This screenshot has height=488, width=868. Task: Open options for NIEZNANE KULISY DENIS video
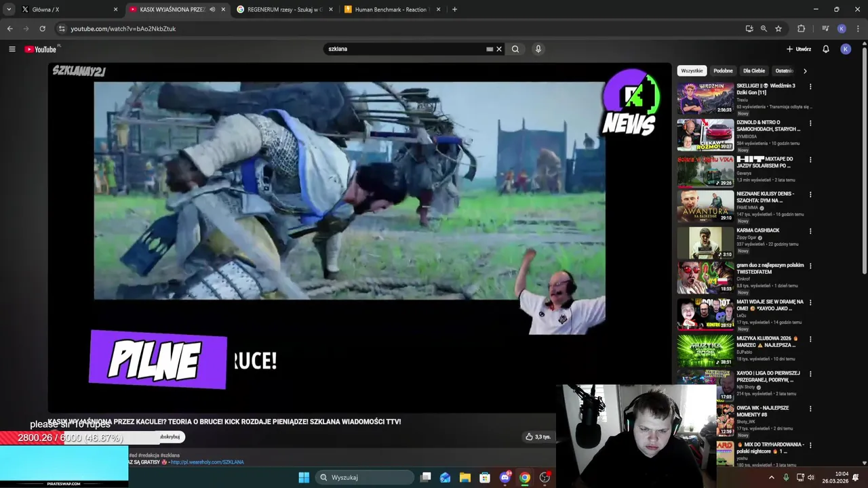point(810,195)
